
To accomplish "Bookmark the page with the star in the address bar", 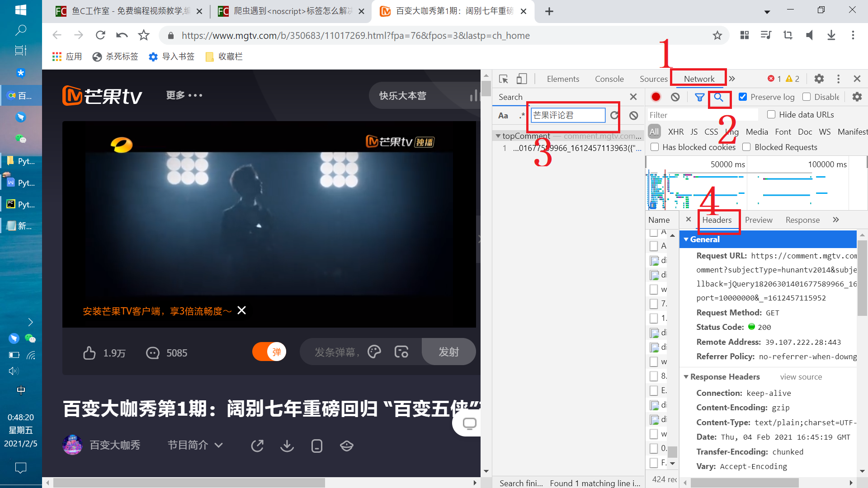I will [x=717, y=35].
